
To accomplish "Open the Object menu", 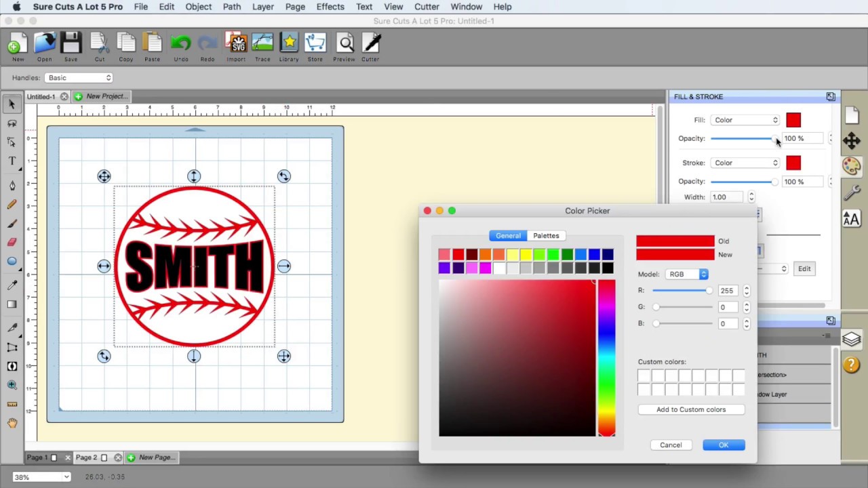I will (199, 7).
